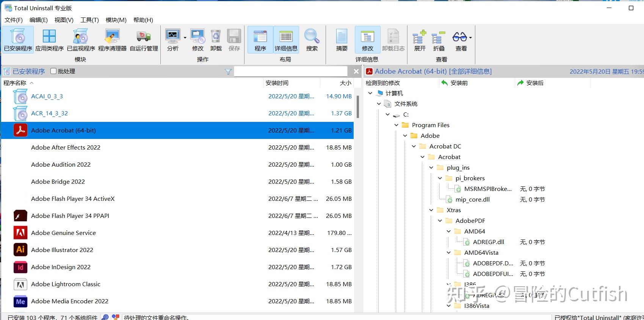This screenshot has width=644, height=320.
Task: Click the ACAI_0_3_3 disc icon
Action: click(20, 96)
